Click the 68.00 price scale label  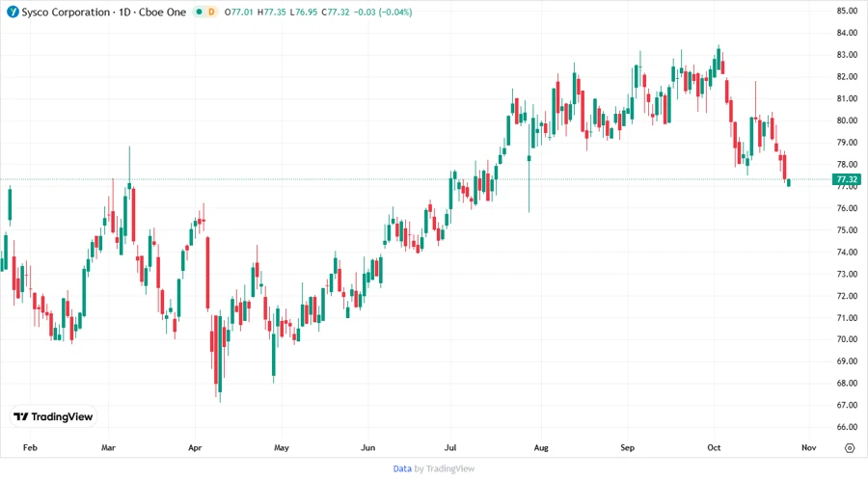847,384
